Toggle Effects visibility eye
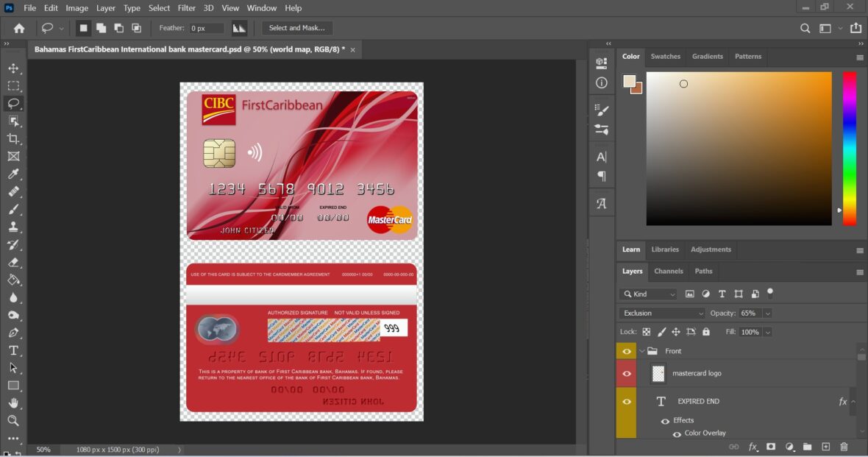Viewport: 868px width, 457px height. pyautogui.click(x=665, y=420)
